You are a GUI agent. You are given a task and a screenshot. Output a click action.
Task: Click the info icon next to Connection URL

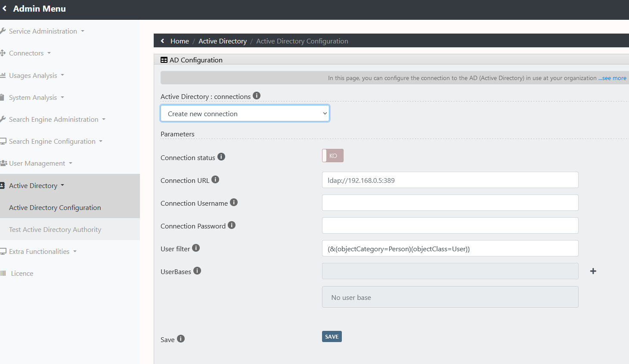pos(215,180)
